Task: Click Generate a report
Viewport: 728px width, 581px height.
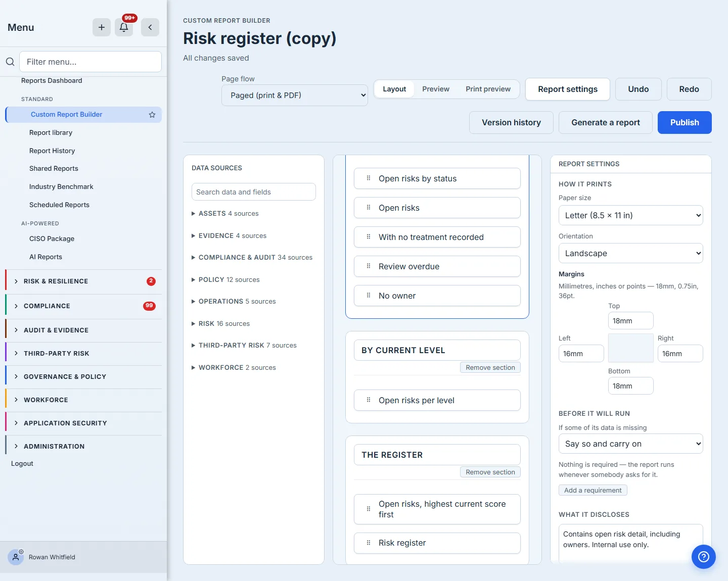Action: click(x=606, y=122)
